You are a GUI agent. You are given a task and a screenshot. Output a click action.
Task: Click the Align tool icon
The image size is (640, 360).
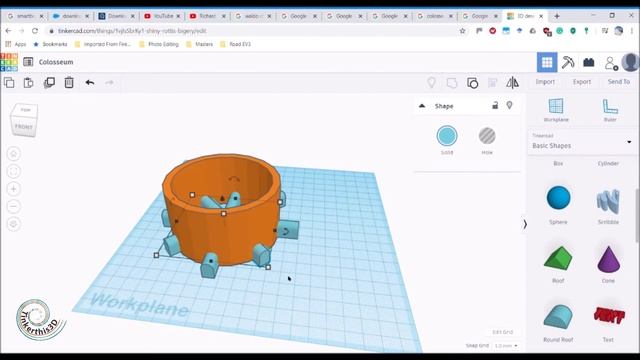[x=493, y=83]
